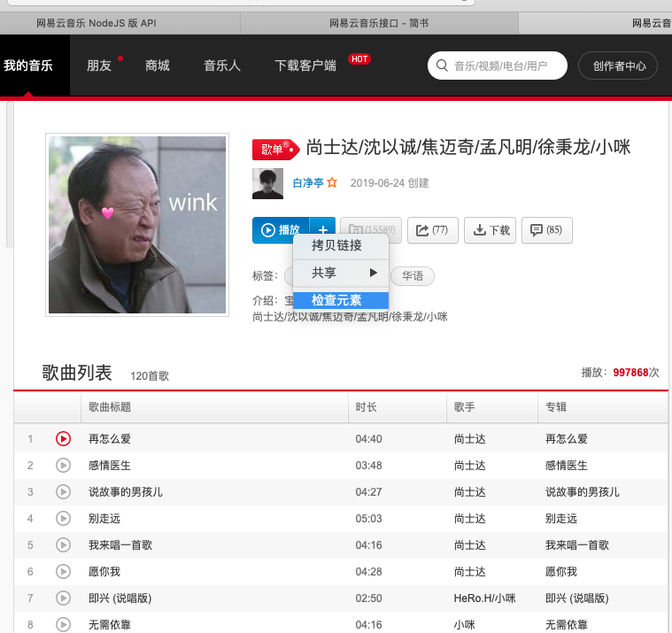Switch to 网易云音乐接口 - 简书 tab
Screen dimensions: 672x633
point(379,23)
